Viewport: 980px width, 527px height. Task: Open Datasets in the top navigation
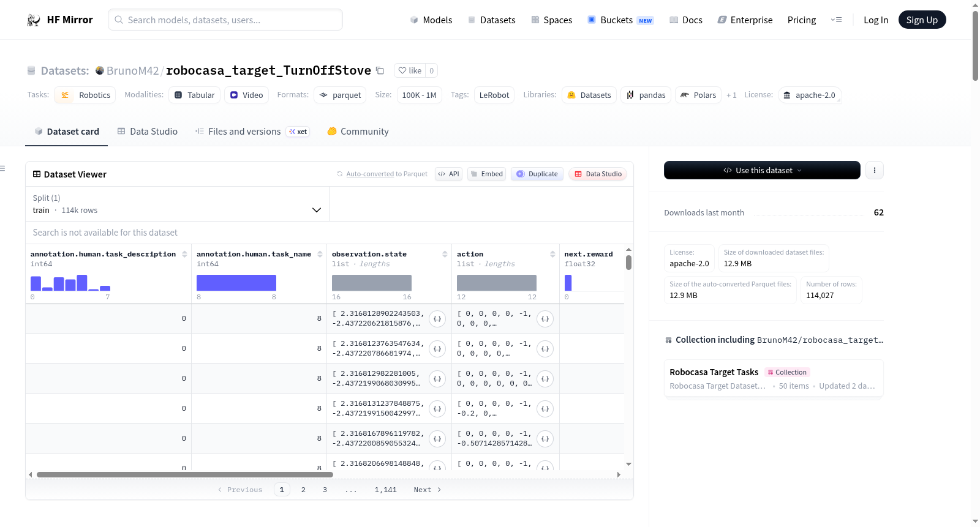coord(491,20)
